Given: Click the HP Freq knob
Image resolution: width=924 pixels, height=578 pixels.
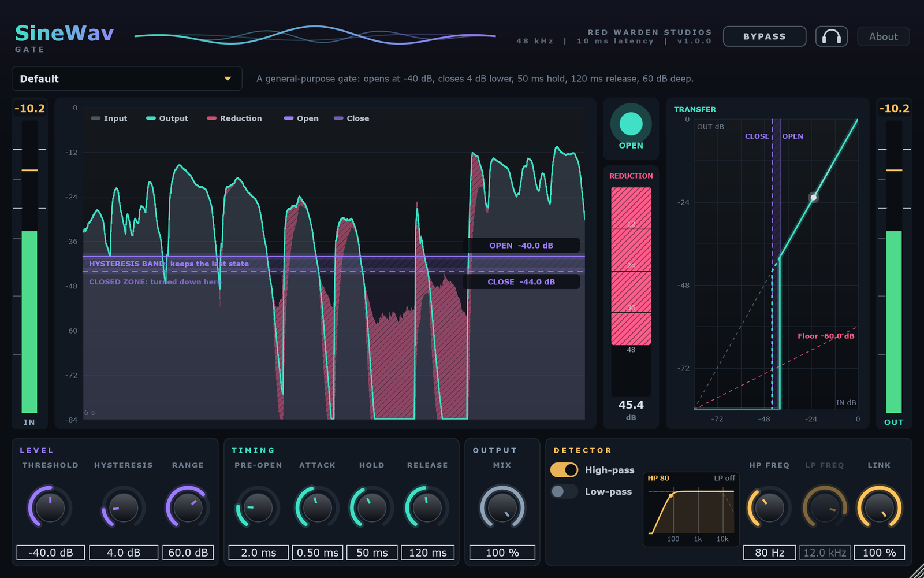Looking at the screenshot, I should tap(770, 507).
